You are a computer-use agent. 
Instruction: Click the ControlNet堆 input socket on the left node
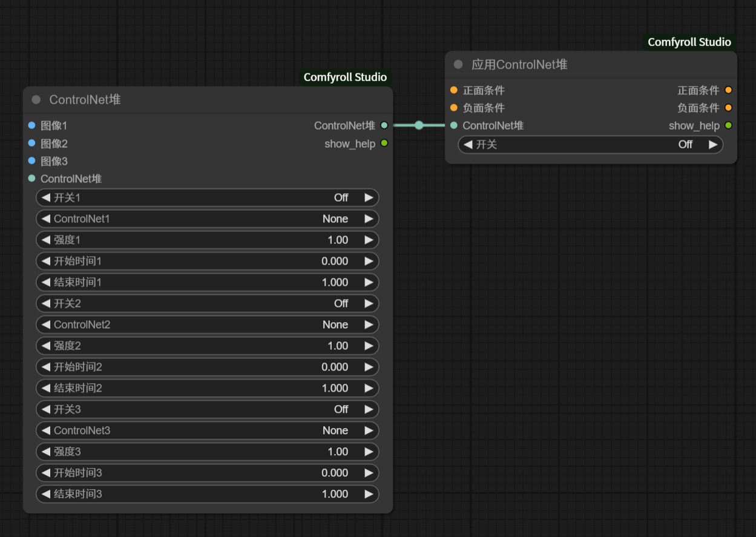(x=31, y=178)
